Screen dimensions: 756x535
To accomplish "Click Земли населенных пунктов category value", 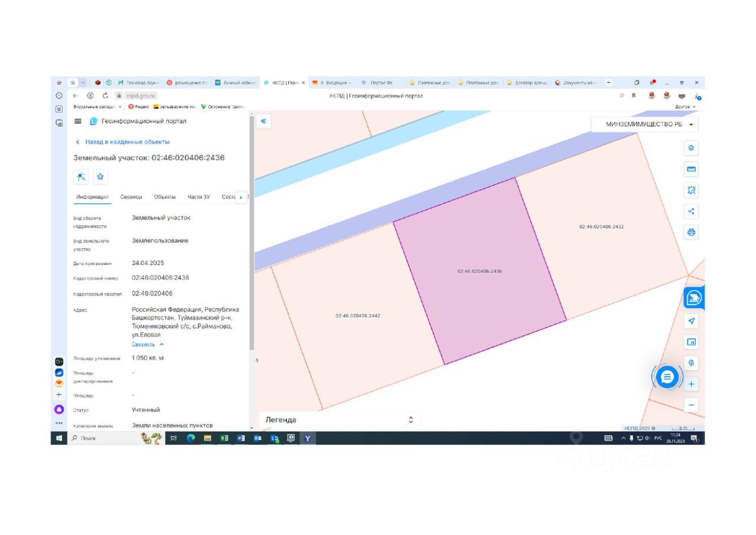I will tap(172, 425).
